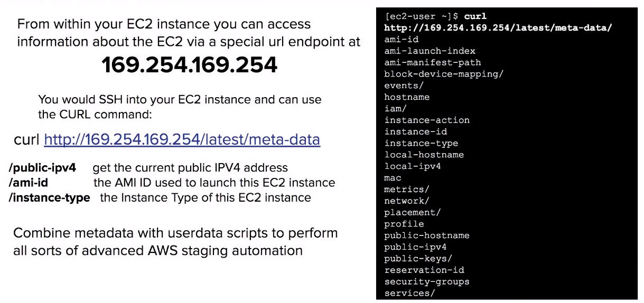Select the /instance-type bold path label
Image resolution: width=644 pixels, height=303 pixels.
point(49,197)
